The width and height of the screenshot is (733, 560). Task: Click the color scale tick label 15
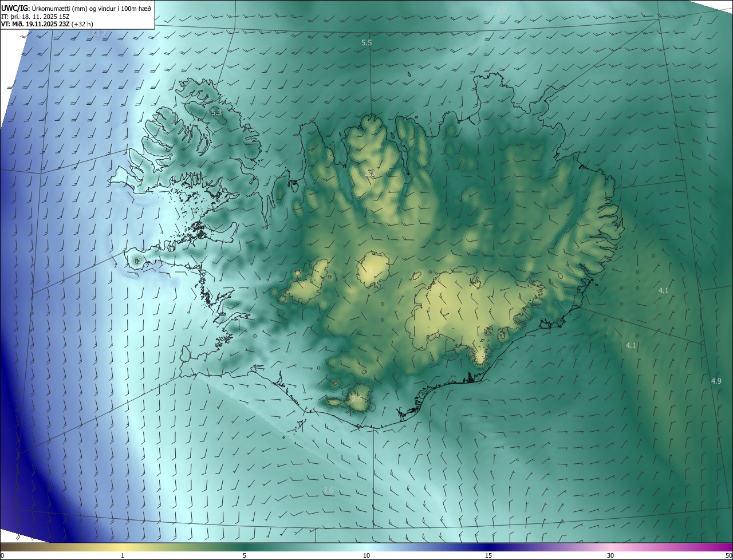pyautogui.click(x=488, y=555)
